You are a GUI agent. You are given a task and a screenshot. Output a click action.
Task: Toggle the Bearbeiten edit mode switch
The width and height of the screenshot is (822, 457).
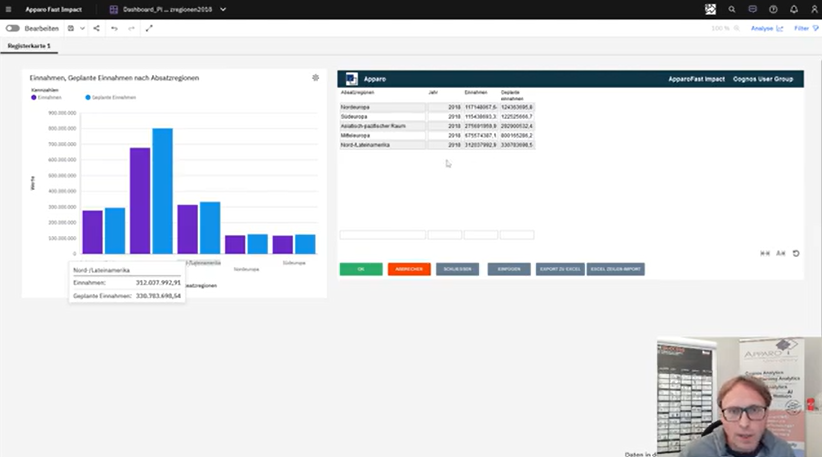[x=13, y=28]
